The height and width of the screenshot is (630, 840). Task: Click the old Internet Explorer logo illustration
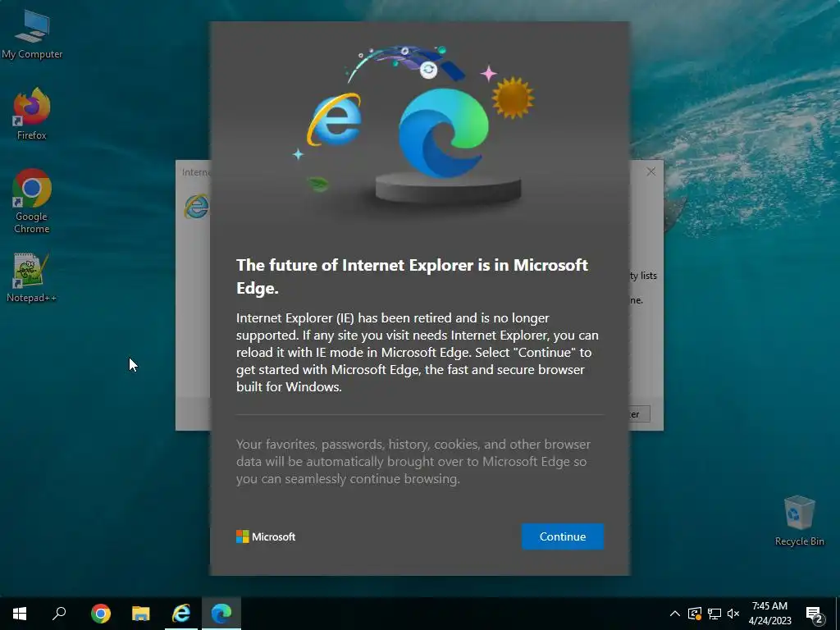(x=335, y=120)
